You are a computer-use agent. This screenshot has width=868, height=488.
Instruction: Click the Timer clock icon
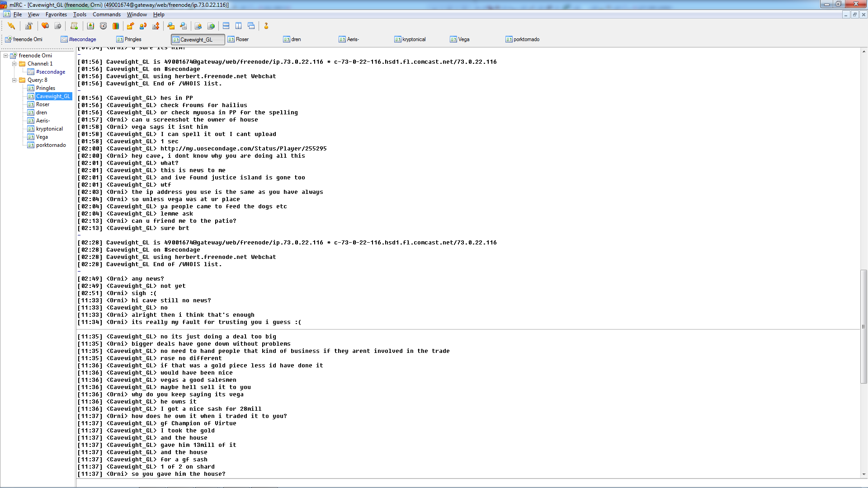103,26
